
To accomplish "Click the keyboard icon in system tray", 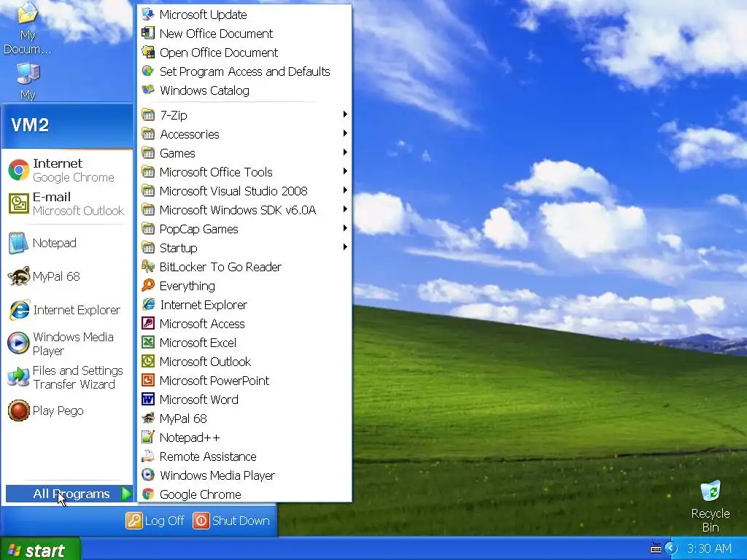I will pos(656,548).
